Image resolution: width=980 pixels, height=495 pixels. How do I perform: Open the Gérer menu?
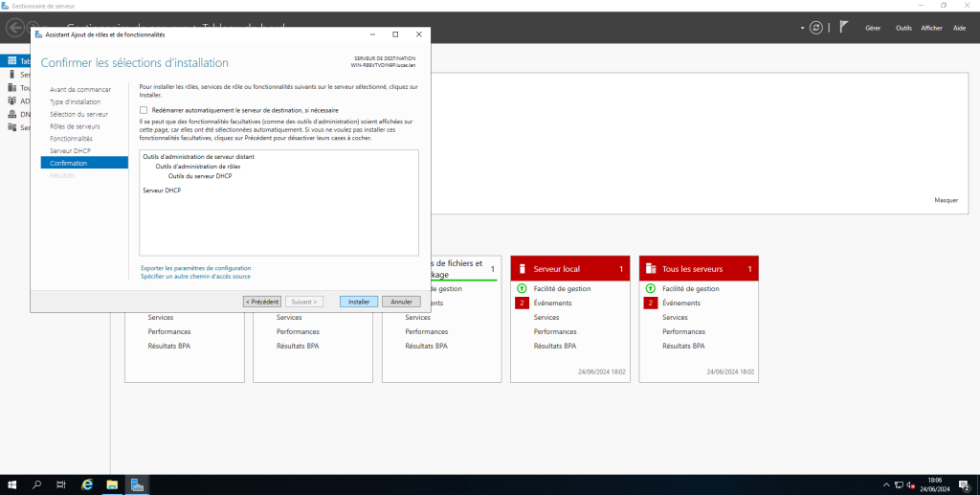click(873, 28)
